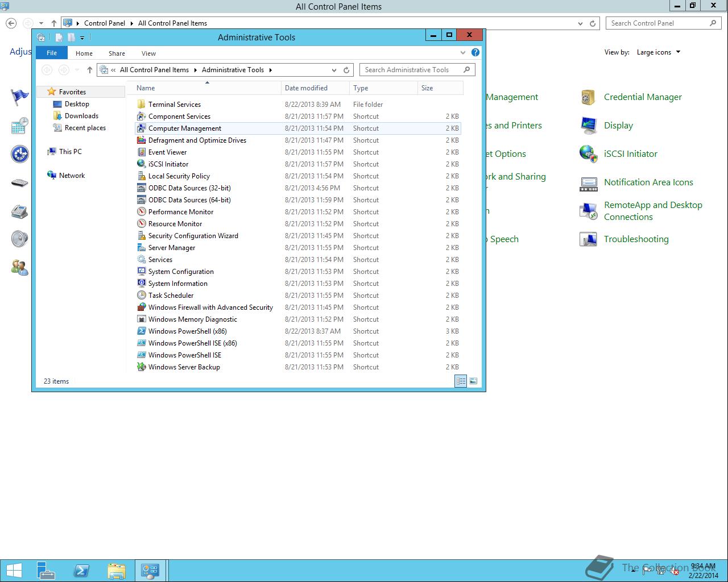
Task: Select Defragment and Optimize Drives icon
Action: coord(141,140)
